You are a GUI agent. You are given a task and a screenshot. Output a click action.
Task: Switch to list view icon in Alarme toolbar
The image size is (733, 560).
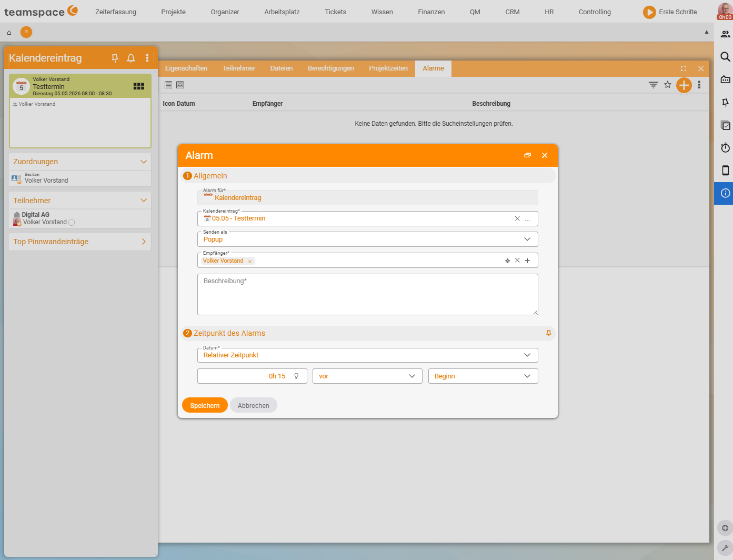click(x=168, y=85)
